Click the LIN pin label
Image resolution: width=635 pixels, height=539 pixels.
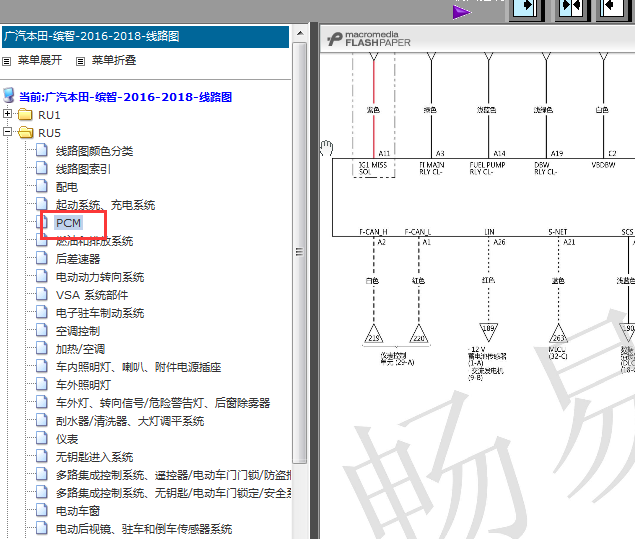[x=489, y=232]
